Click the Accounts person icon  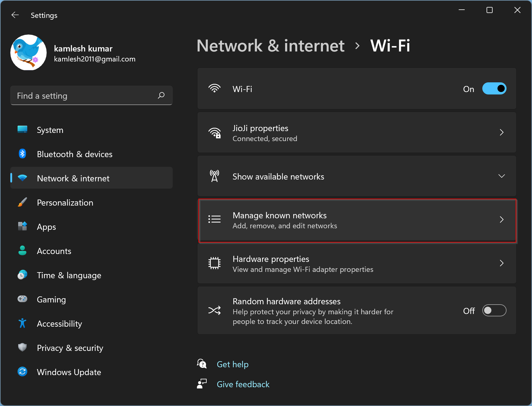(x=22, y=251)
